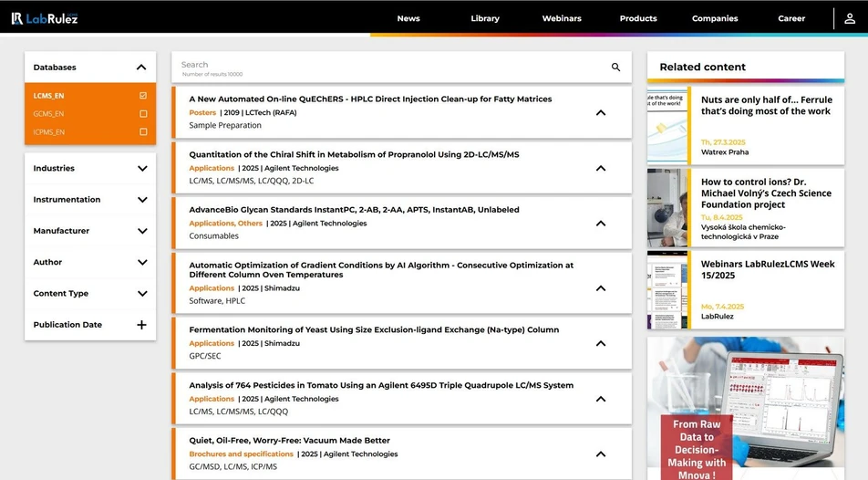Open the QuEChERS HPLC Direct Injection title

tap(370, 99)
